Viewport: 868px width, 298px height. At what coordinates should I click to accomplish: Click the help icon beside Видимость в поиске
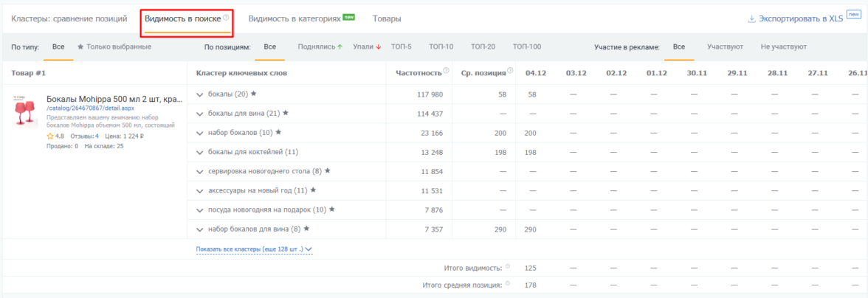click(226, 18)
